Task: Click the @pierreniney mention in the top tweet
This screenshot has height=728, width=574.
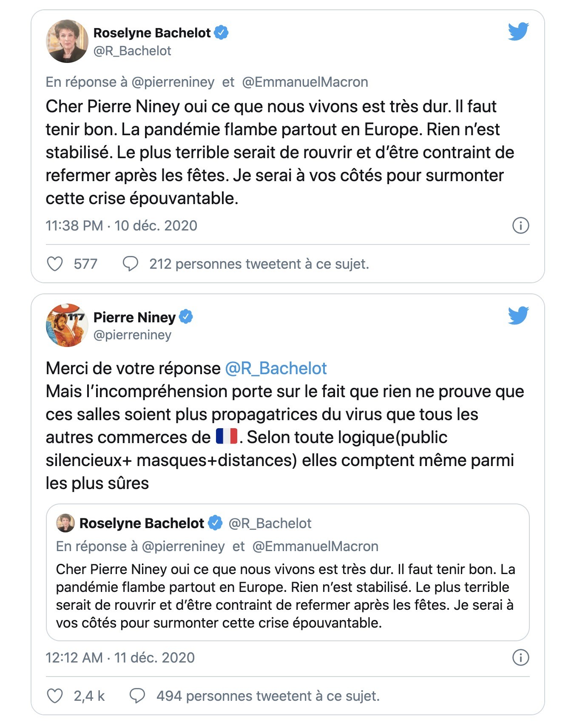Action: coord(173,82)
